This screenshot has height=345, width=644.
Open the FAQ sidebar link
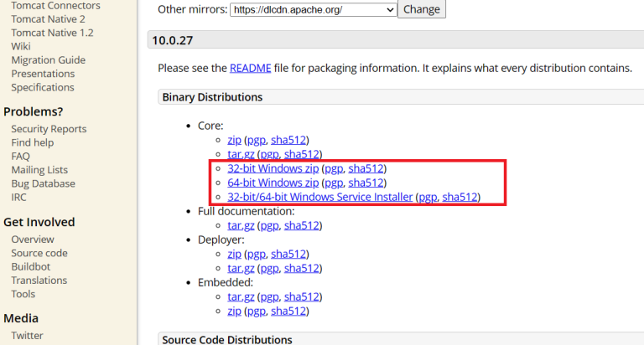[x=20, y=157]
